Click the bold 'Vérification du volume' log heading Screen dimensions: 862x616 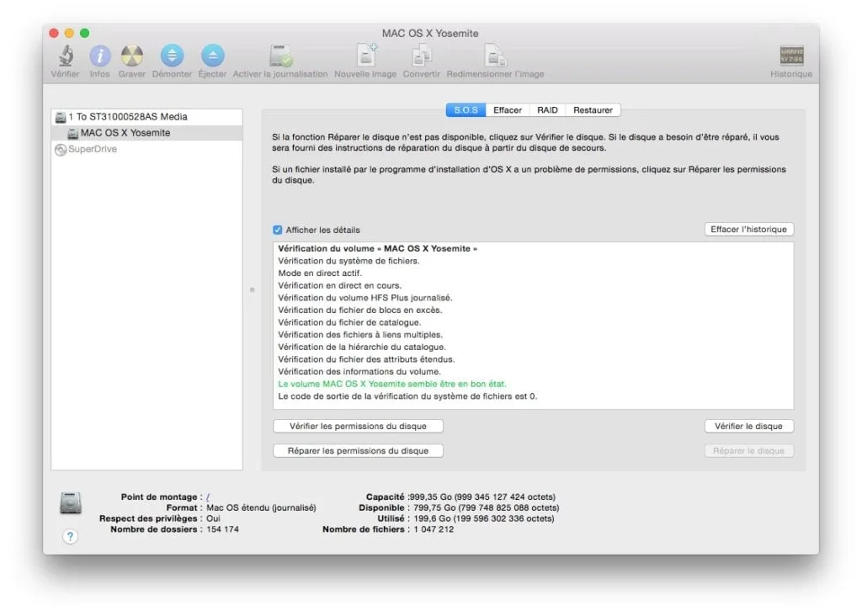coord(378,248)
